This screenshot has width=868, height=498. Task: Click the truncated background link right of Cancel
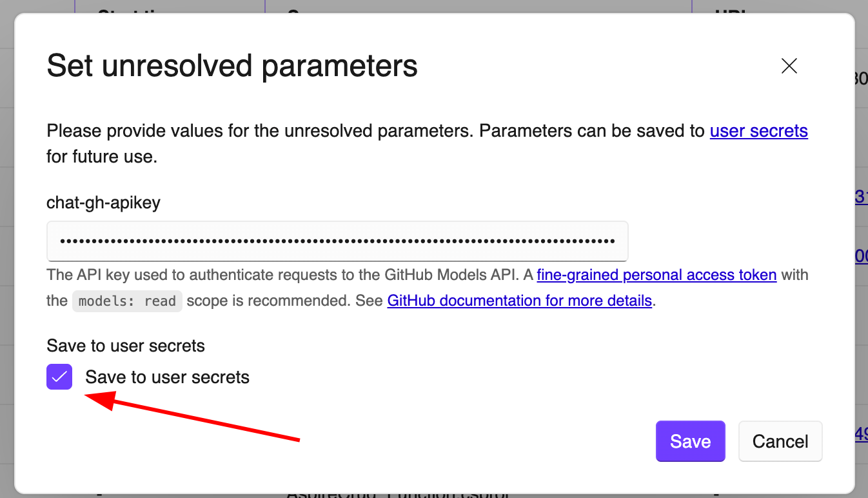coord(861,434)
